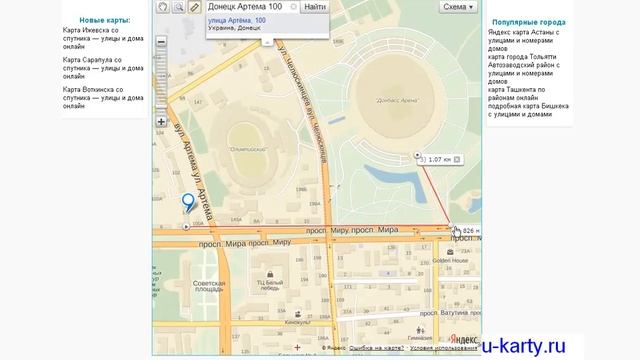This screenshot has width=640, height=360.
Task: Open the Схема map type dropdown
Action: point(458,7)
